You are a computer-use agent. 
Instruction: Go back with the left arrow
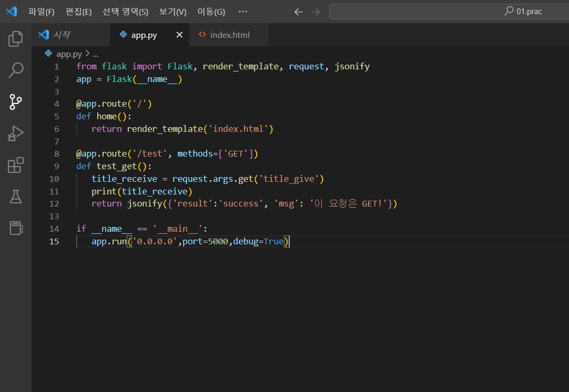coord(298,12)
